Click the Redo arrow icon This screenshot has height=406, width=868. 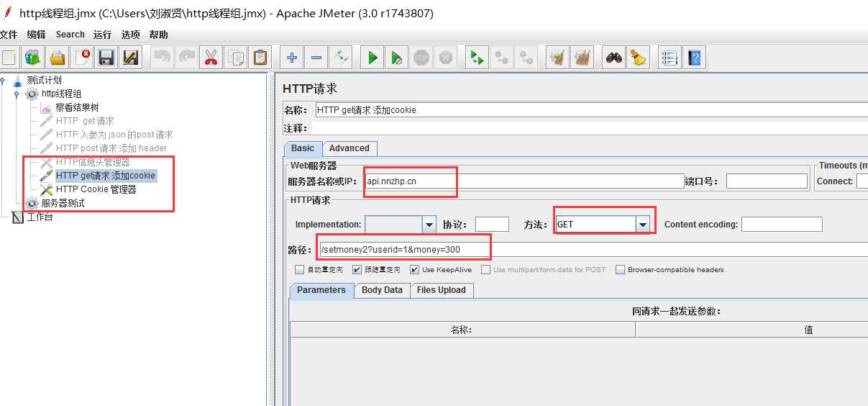pos(187,58)
